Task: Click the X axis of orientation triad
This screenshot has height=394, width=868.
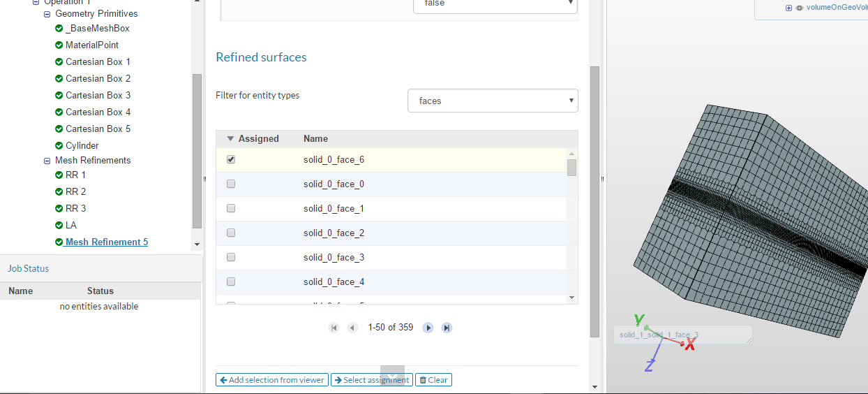Action: (689, 345)
